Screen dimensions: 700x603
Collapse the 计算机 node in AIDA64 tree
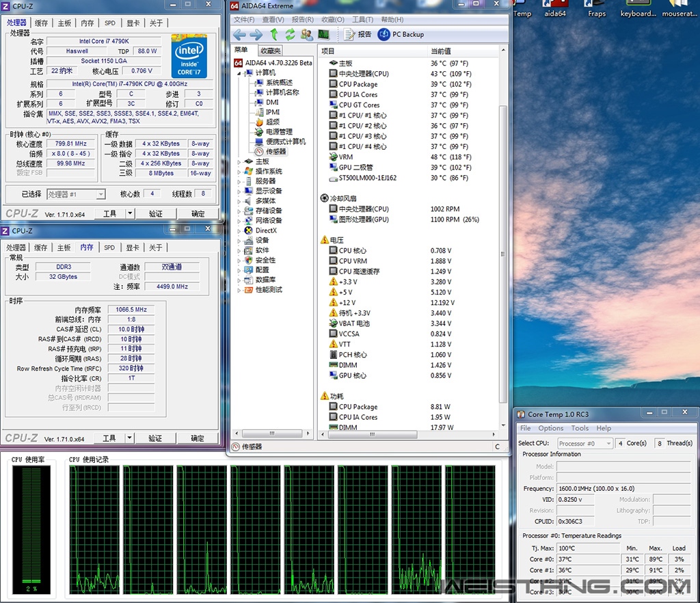click(x=239, y=73)
